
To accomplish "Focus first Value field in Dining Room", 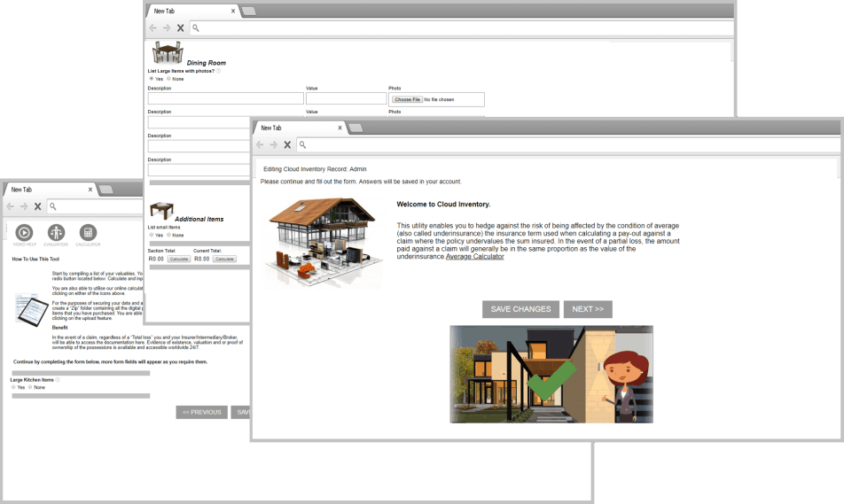I will pyautogui.click(x=346, y=98).
